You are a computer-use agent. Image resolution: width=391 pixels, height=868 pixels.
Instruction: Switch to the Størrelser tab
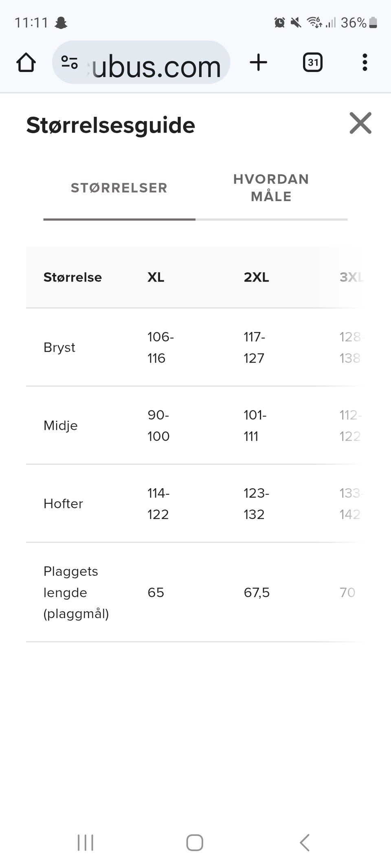(119, 188)
